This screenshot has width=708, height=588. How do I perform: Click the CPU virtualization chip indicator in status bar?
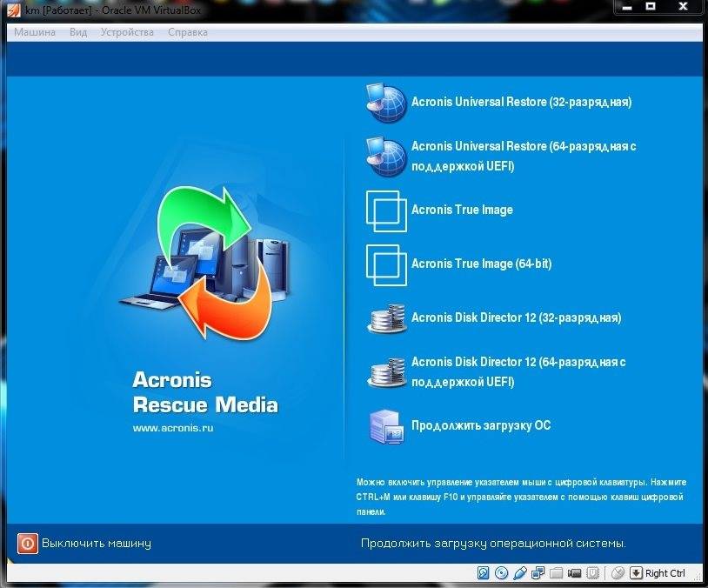pos(593,573)
